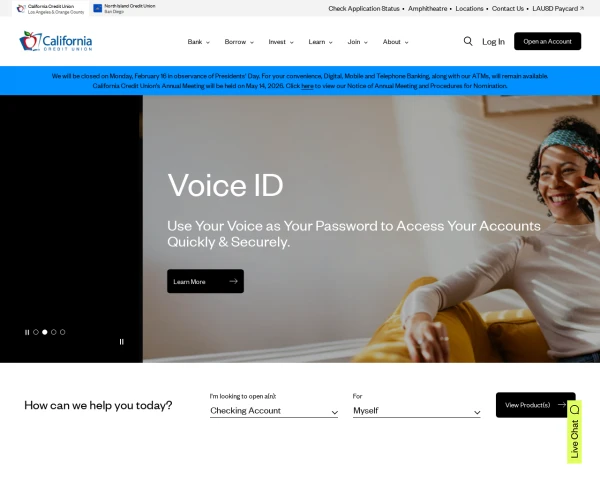Open the Bank navigation menu
This screenshot has width=600, height=480.
click(x=198, y=42)
